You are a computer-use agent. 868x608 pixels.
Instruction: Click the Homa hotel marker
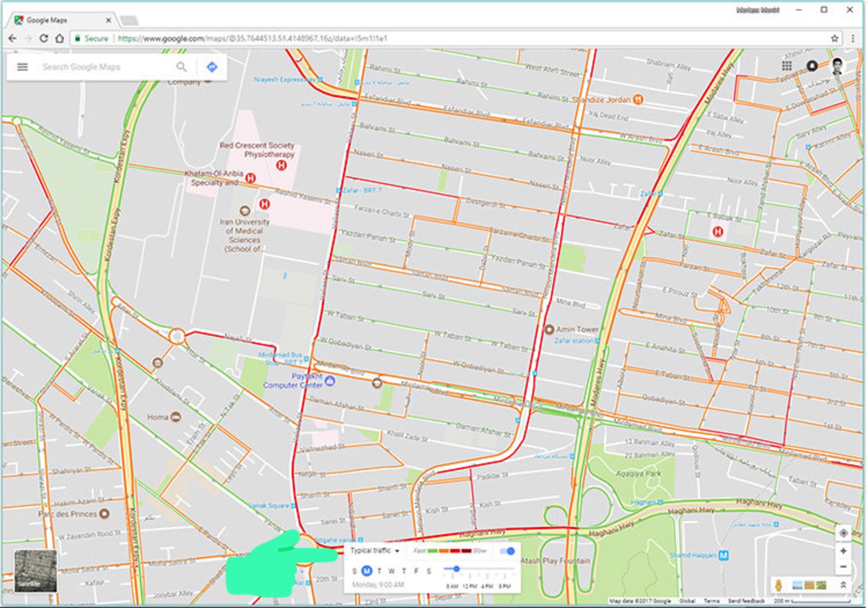(176, 417)
